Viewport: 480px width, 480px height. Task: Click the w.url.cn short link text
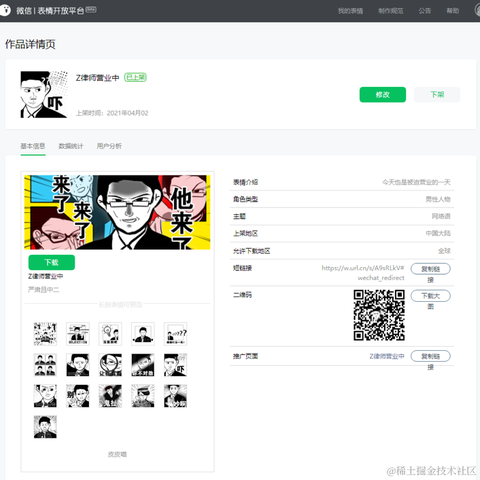[x=363, y=273]
